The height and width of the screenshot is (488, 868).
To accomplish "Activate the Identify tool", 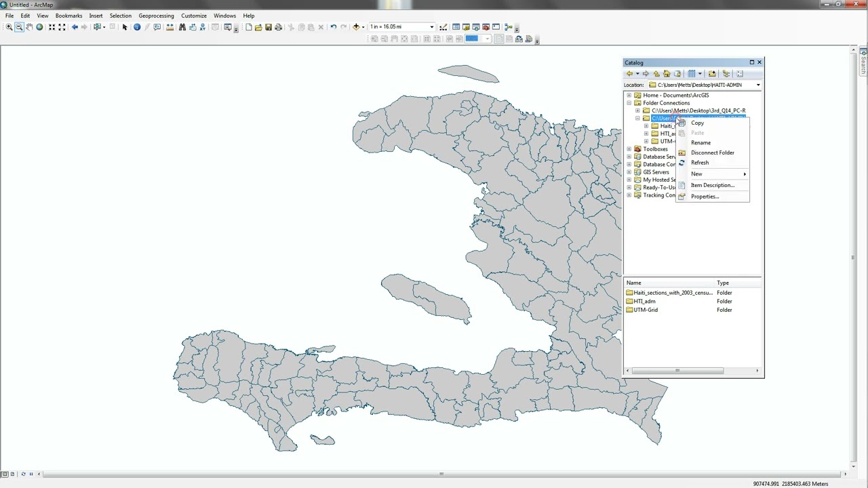I will click(x=137, y=27).
